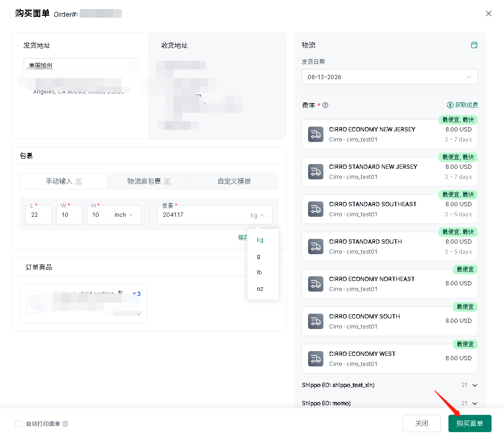The image size is (504, 435).
Task: Open the inch dimension unit dropdown
Action: (124, 214)
